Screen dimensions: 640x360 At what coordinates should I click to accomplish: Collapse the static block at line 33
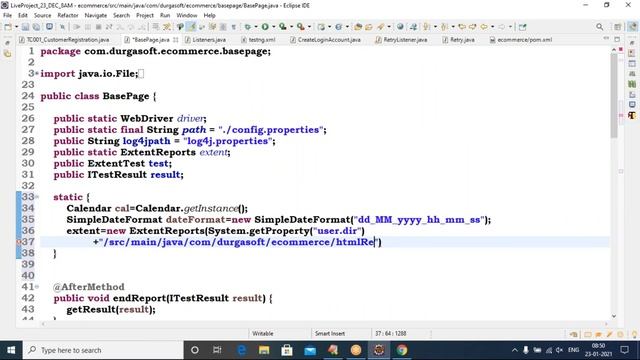coord(37,197)
